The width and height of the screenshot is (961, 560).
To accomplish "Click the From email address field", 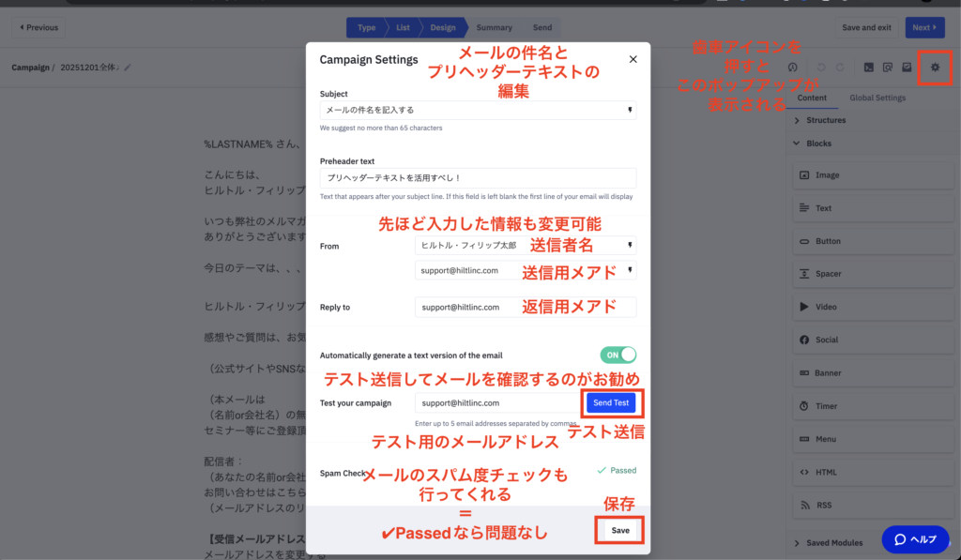I will coord(526,270).
